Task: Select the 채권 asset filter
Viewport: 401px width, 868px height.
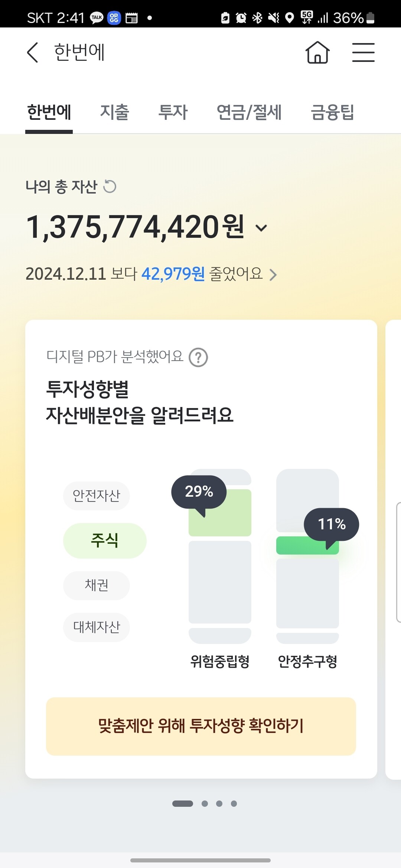Action: [x=97, y=585]
